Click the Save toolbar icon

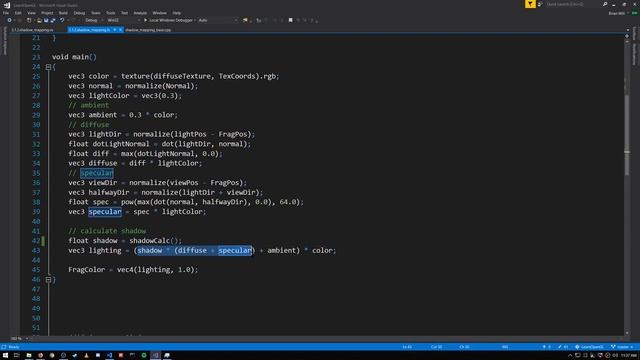pyautogui.click(x=46, y=20)
